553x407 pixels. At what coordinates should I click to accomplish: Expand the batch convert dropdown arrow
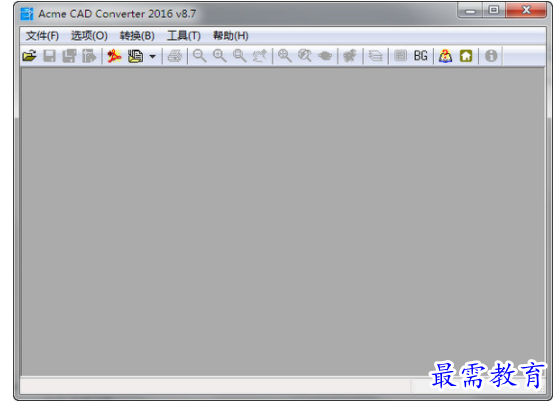tap(152, 56)
